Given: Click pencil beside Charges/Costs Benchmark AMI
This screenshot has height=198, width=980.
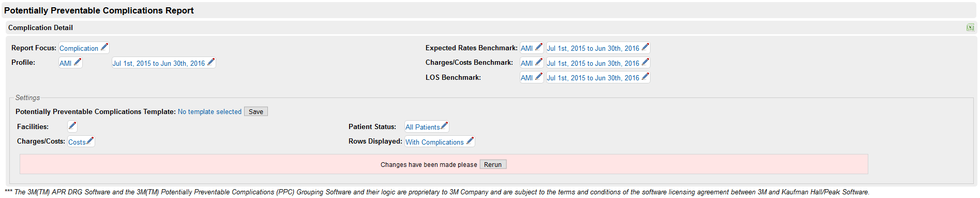Looking at the screenshot, I should [x=539, y=62].
